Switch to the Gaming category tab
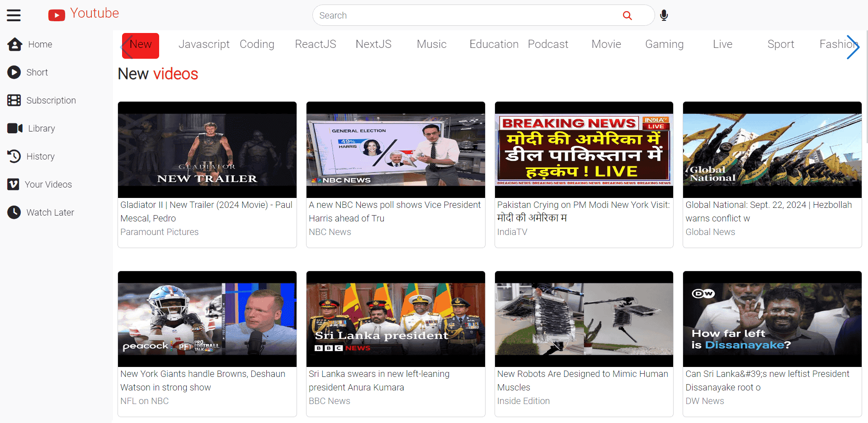This screenshot has width=868, height=423. pos(664,44)
